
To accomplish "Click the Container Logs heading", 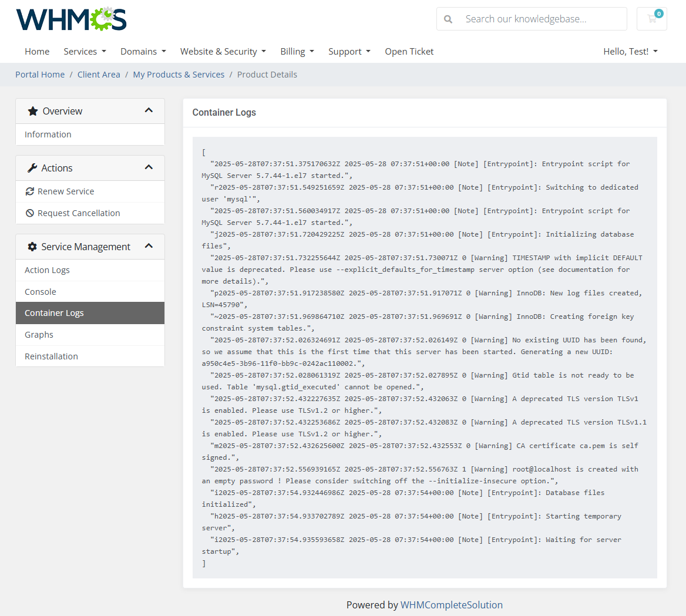I will [x=224, y=112].
